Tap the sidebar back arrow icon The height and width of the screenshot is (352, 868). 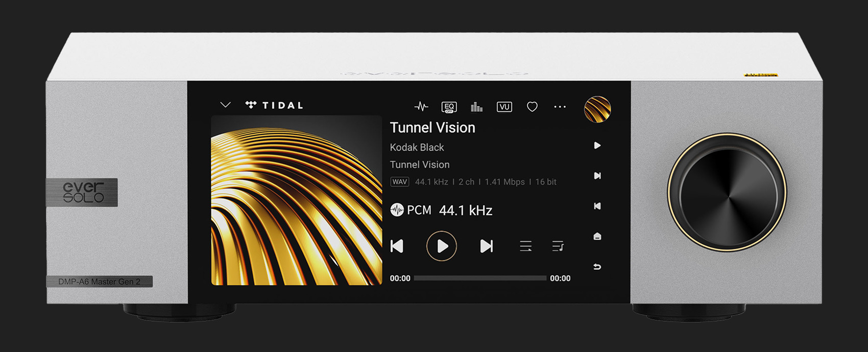pos(597,267)
